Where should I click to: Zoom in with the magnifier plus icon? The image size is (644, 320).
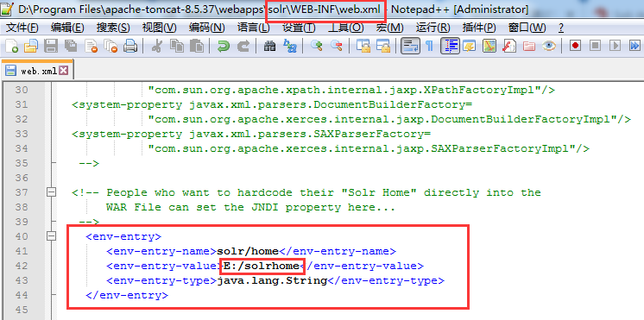pyautogui.click(x=316, y=46)
